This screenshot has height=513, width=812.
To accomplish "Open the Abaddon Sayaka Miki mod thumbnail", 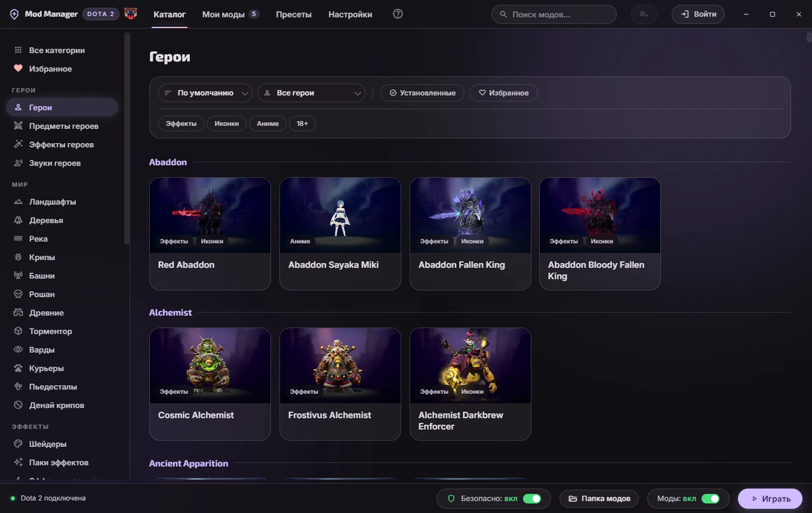I will [340, 215].
